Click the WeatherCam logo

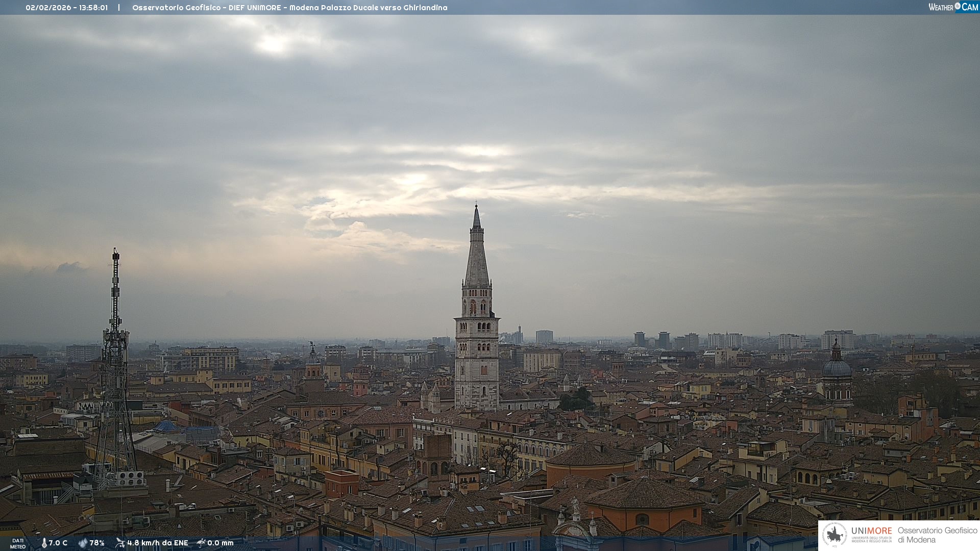pyautogui.click(x=952, y=7)
